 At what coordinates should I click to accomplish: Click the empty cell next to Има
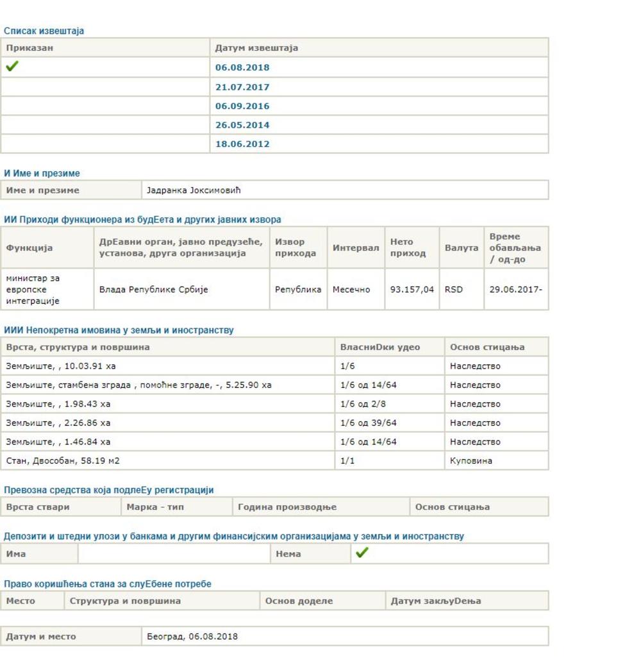point(174,554)
